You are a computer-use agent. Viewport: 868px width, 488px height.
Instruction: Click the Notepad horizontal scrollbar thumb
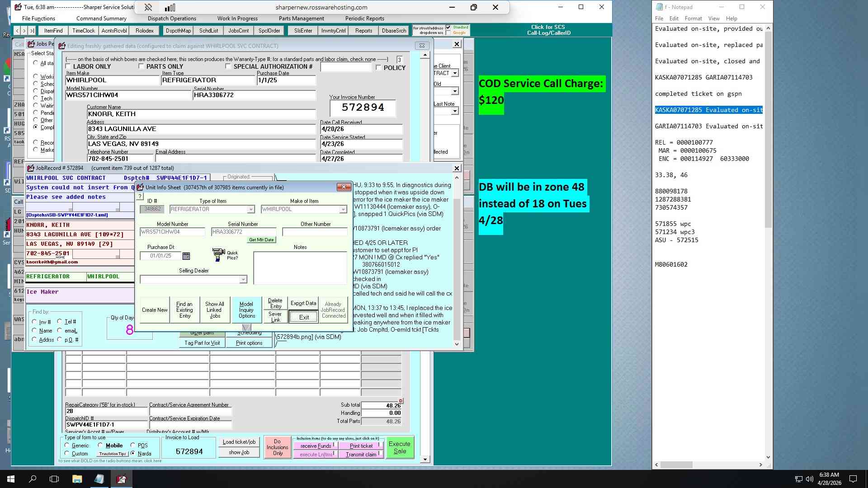pos(676,465)
